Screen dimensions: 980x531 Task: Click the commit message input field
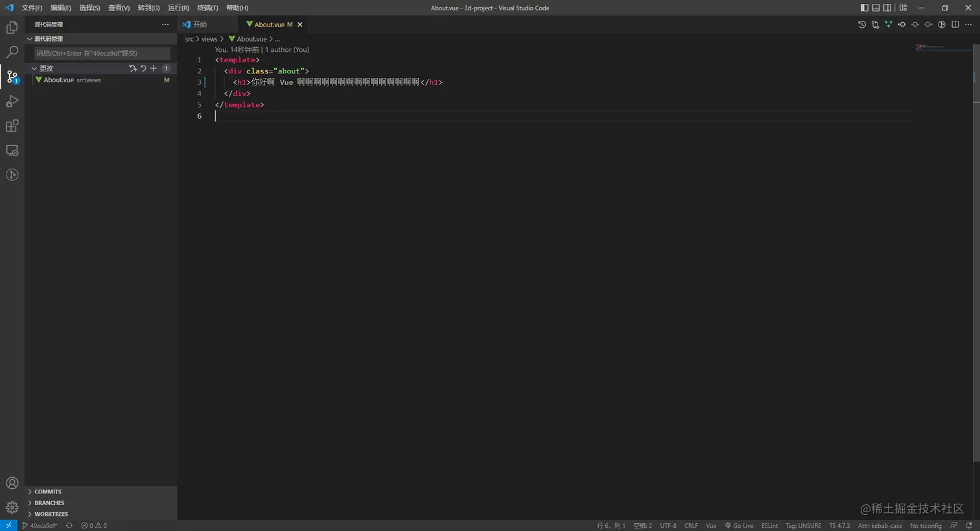(102, 53)
